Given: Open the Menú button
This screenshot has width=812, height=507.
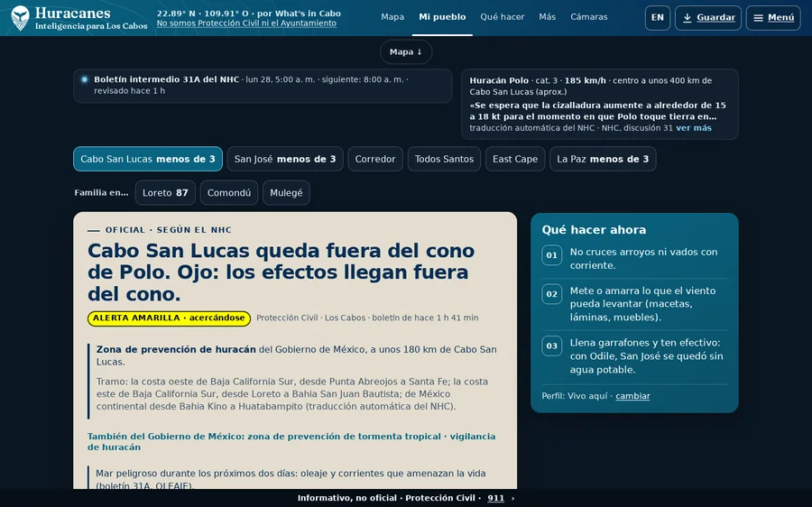Looking at the screenshot, I should [773, 18].
